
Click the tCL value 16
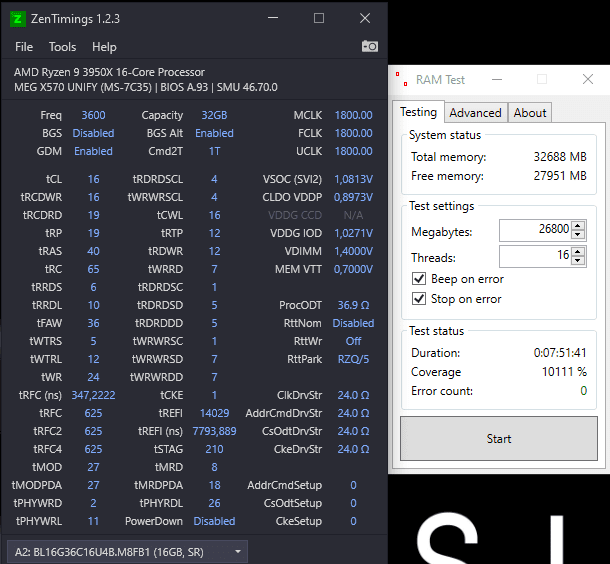coord(93,179)
